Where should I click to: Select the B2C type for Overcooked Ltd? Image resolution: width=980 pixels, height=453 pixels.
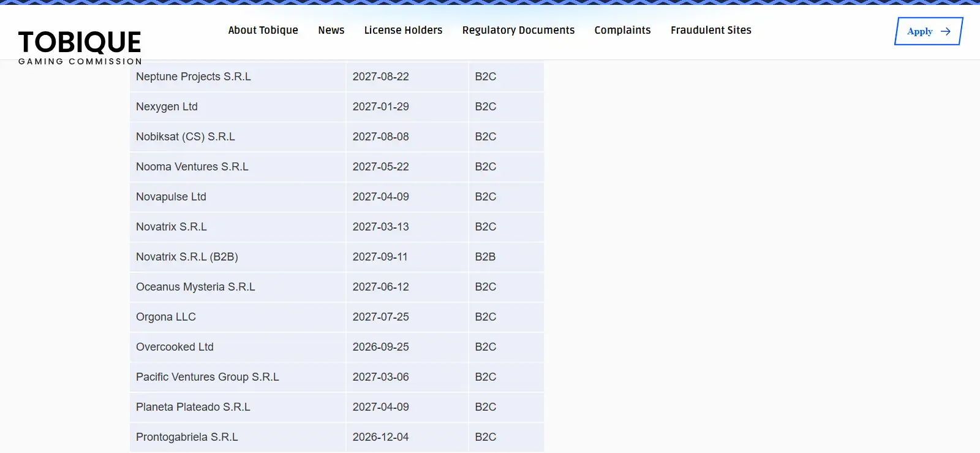pyautogui.click(x=486, y=347)
